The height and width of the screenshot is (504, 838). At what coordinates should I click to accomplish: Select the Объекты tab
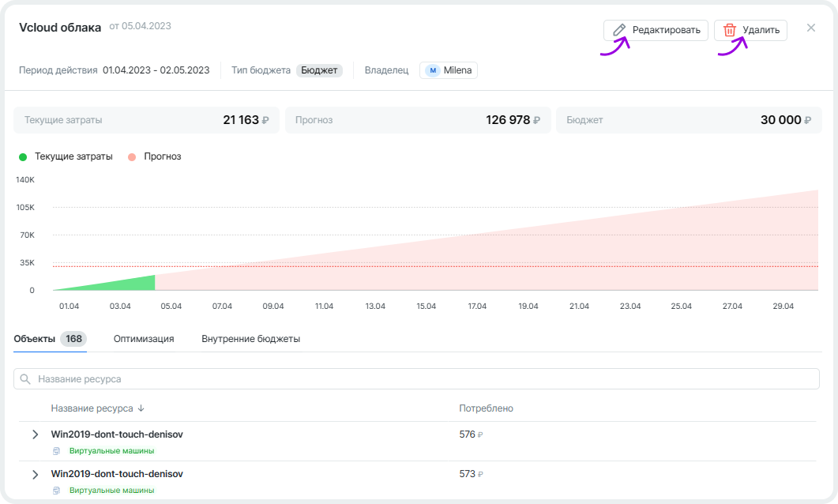tap(35, 339)
